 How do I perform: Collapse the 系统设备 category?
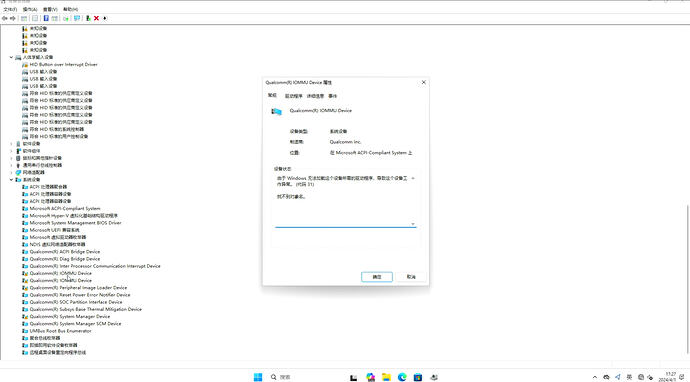tap(11, 180)
